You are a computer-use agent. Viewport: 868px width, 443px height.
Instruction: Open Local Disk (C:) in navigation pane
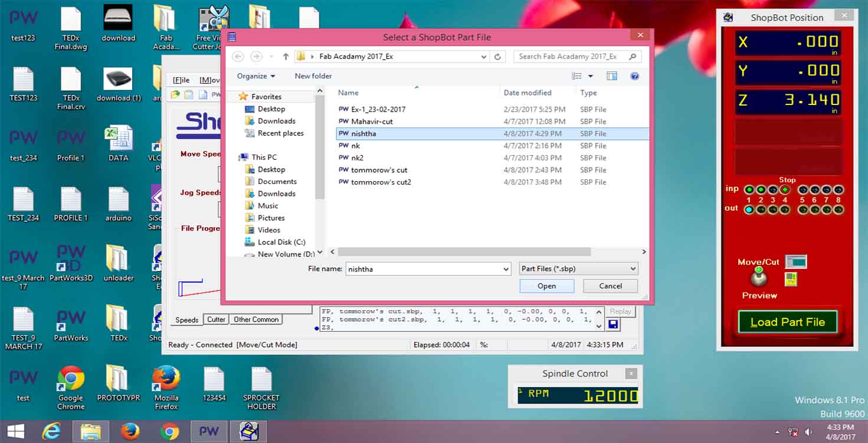click(x=281, y=242)
